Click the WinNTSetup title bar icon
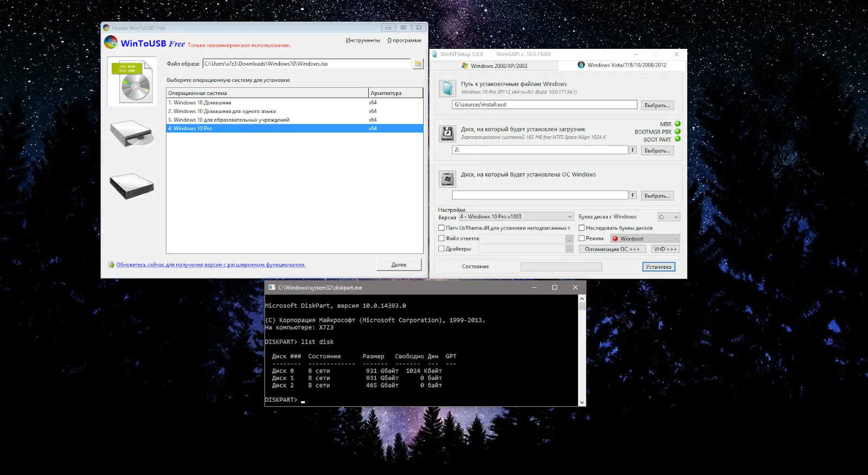This screenshot has width=868, height=475. tap(435, 54)
